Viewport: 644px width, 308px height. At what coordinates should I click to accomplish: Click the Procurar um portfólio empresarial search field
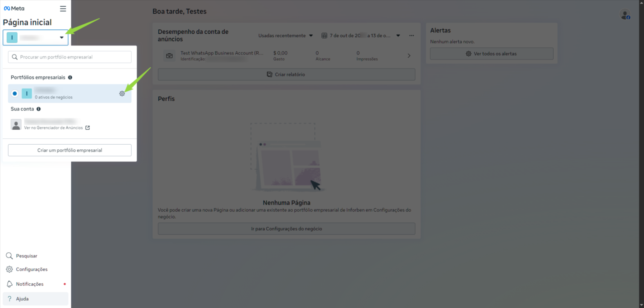70,57
